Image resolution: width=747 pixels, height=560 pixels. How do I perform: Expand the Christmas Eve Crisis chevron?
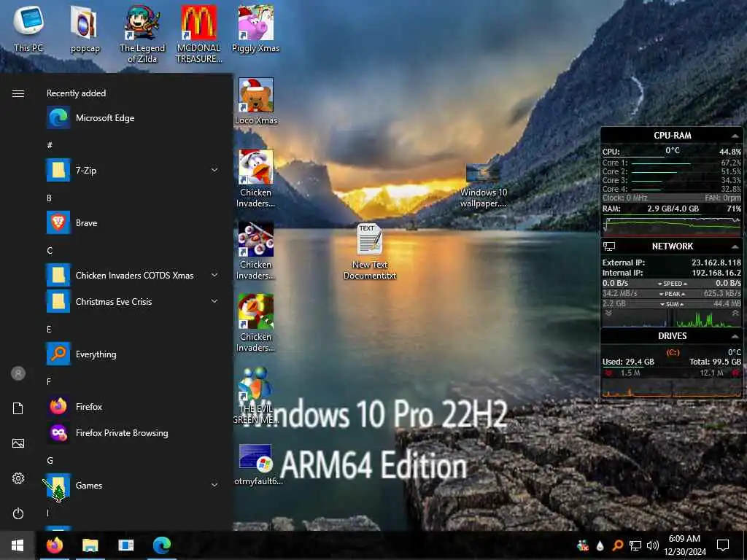(x=214, y=301)
